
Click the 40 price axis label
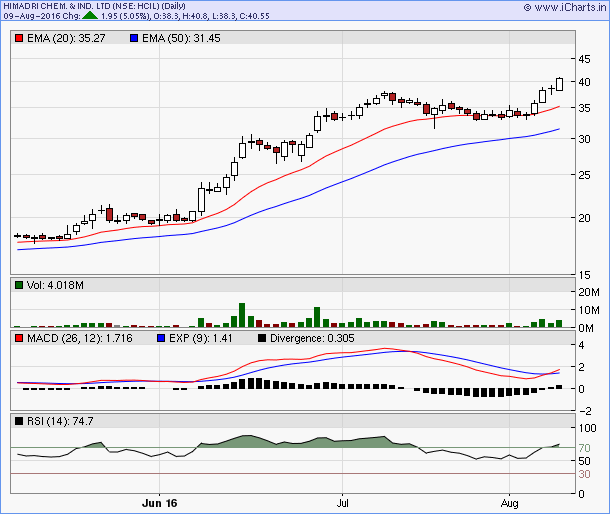point(584,82)
